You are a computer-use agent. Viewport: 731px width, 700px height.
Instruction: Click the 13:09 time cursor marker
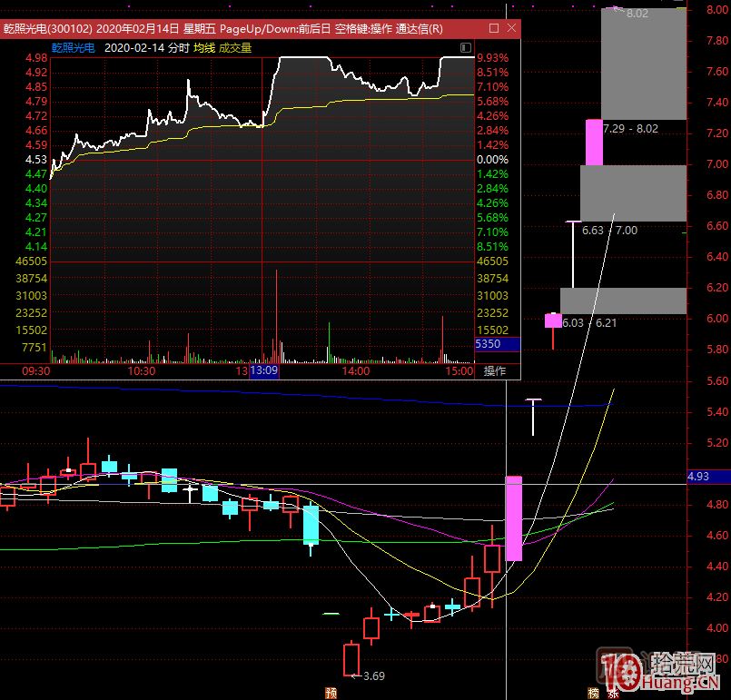point(264,371)
